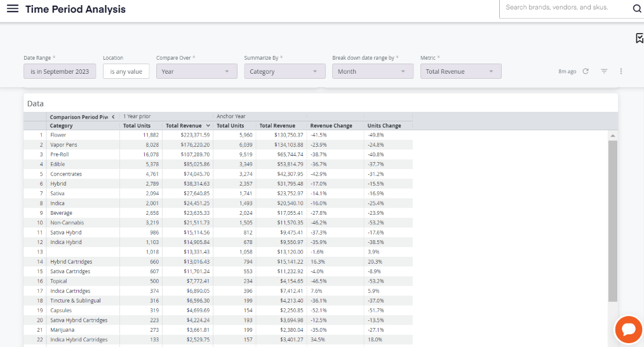This screenshot has width=644, height=347.
Task: Sort by Total Revenue descending arrow
Action: (208, 126)
